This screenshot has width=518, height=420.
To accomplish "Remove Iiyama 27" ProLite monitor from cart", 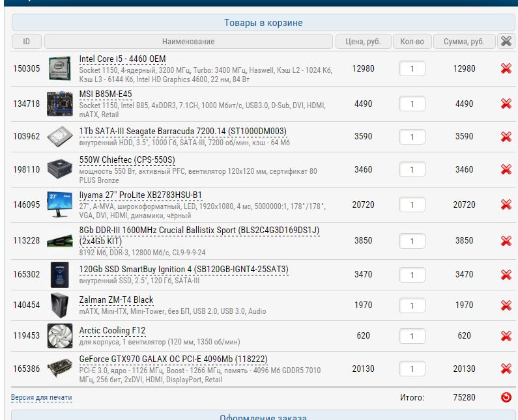I will [506, 204].
